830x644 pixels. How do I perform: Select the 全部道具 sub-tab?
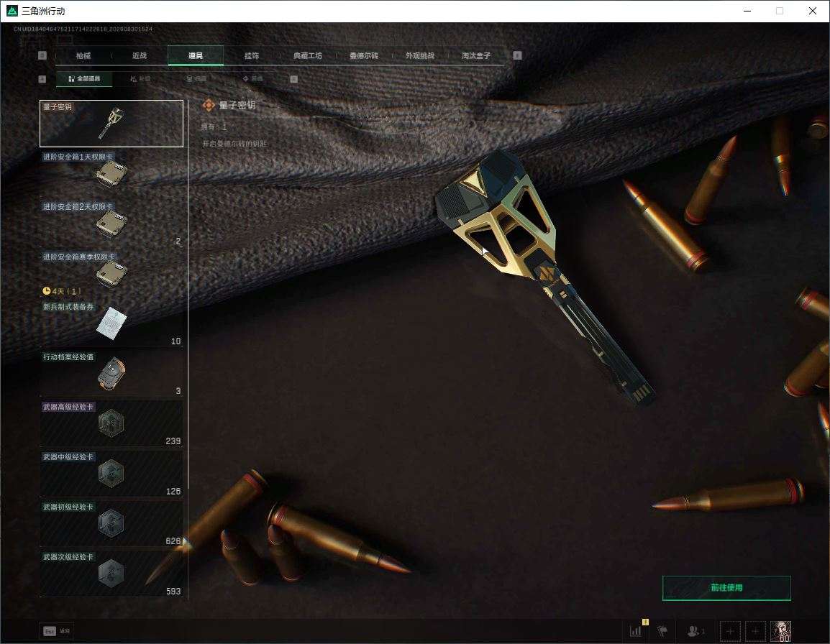coord(84,79)
